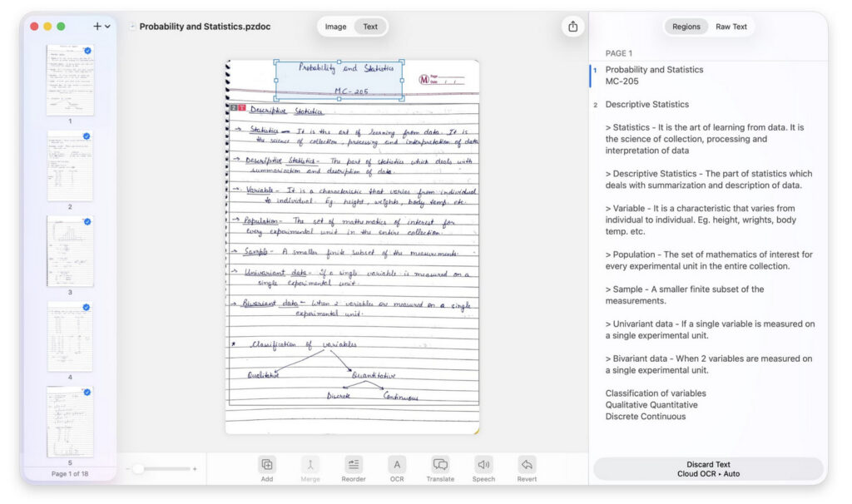The height and width of the screenshot is (504, 852).
Task: Click the plus icon above the thumbnails
Action: [x=97, y=27]
